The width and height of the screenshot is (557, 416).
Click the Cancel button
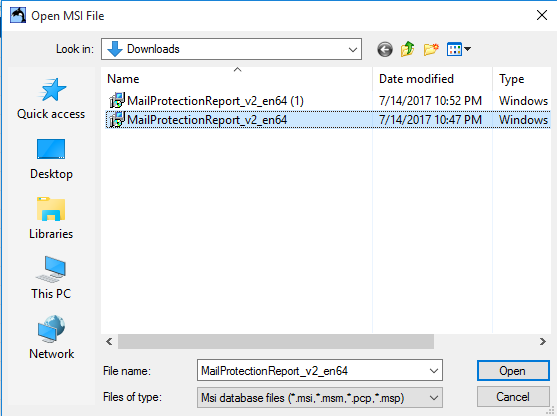coord(513,396)
